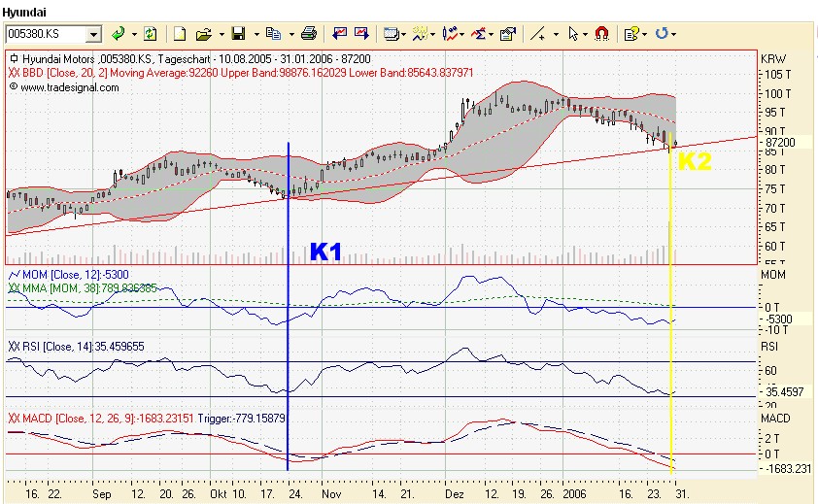Click the Sep date axis label
The image size is (818, 504).
102,493
